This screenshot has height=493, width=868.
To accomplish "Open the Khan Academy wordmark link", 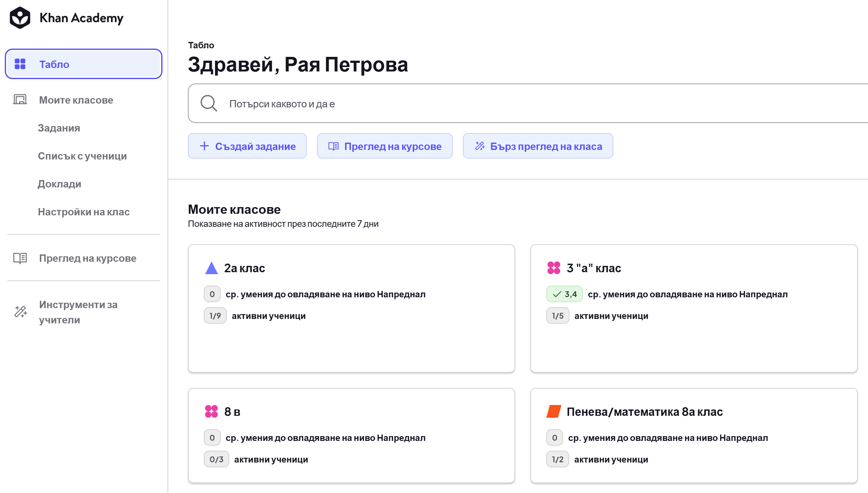I will (x=81, y=17).
